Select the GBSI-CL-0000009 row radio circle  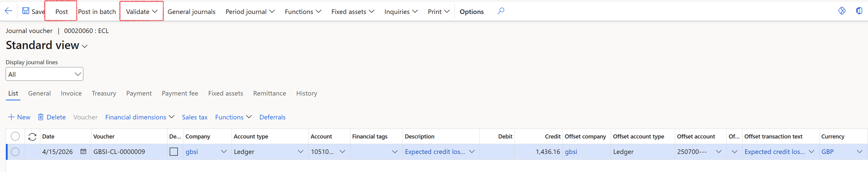click(x=15, y=152)
